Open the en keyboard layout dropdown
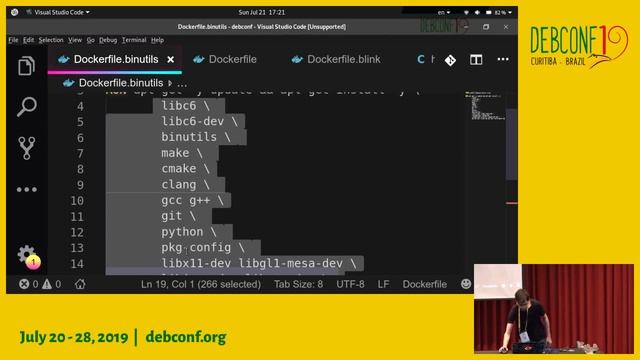640x360 pixels. [444, 13]
